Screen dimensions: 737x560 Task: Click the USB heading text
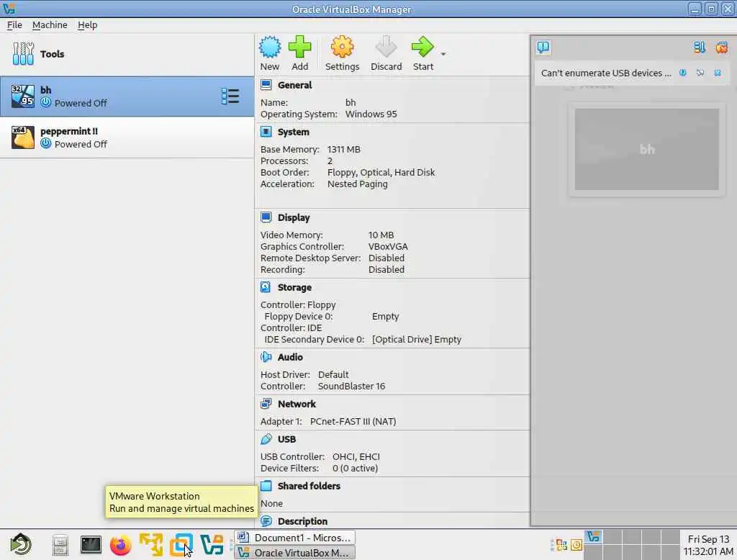(x=286, y=439)
